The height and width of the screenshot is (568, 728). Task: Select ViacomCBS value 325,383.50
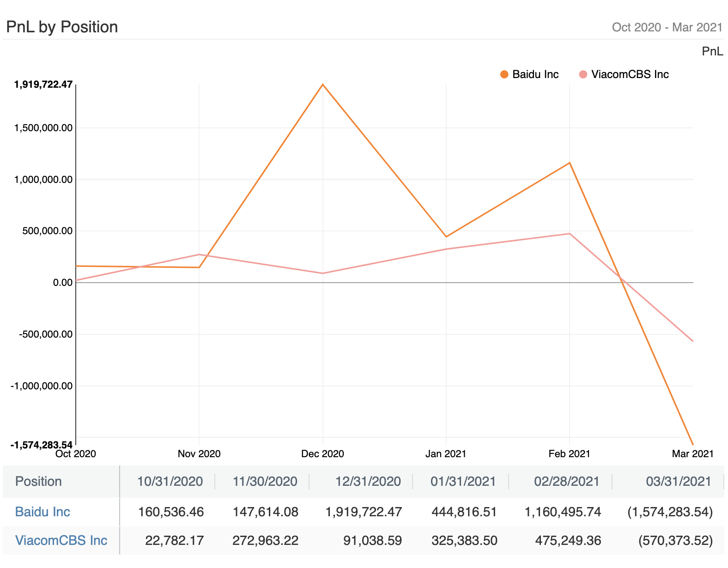coord(464,540)
